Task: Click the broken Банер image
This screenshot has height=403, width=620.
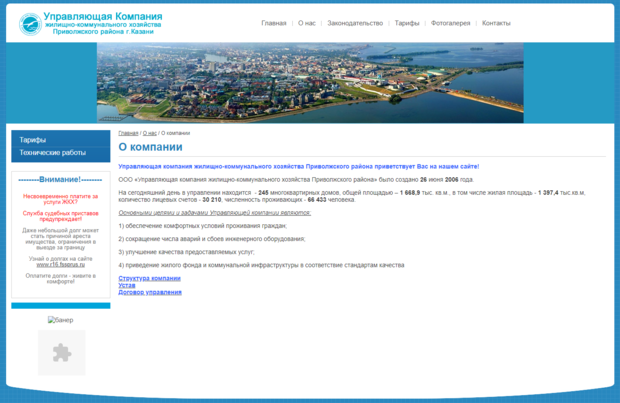Action: tap(60, 320)
